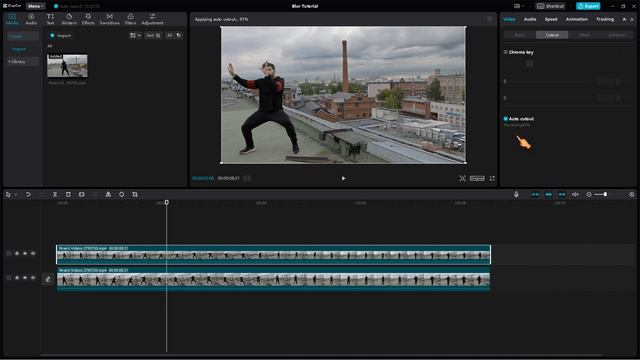Click the Shortcut button

(550, 6)
